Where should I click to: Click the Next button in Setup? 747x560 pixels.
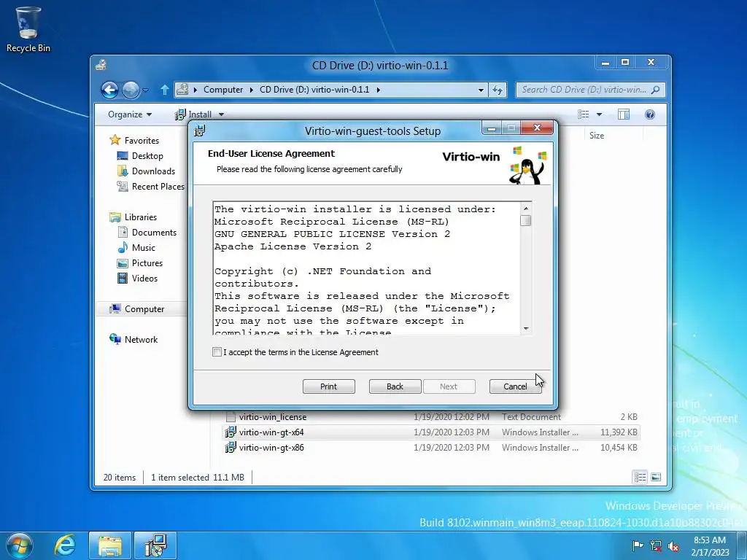click(x=449, y=386)
